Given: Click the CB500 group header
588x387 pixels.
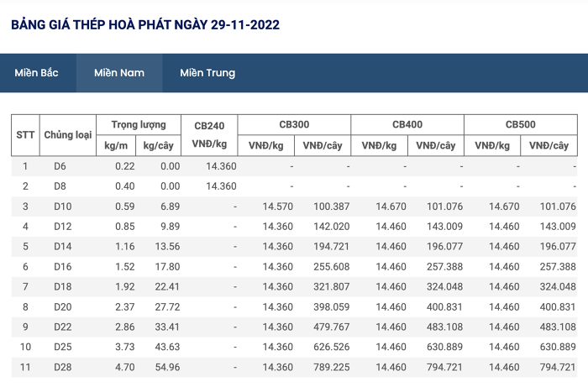Looking at the screenshot, I should click(521, 124).
